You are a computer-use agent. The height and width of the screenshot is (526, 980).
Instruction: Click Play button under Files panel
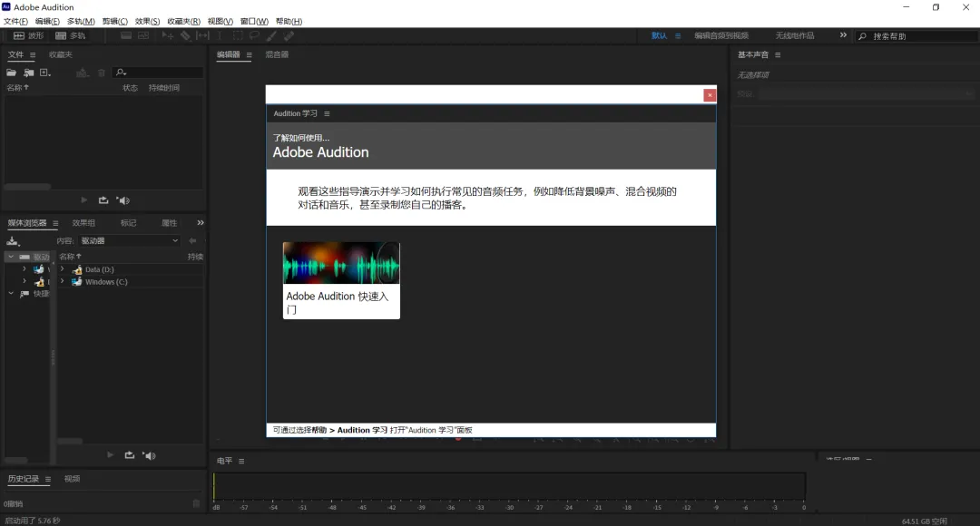tap(83, 200)
